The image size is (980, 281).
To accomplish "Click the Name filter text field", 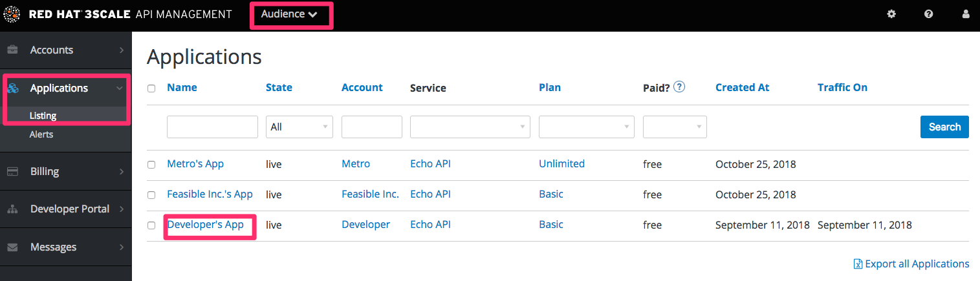I will point(212,127).
